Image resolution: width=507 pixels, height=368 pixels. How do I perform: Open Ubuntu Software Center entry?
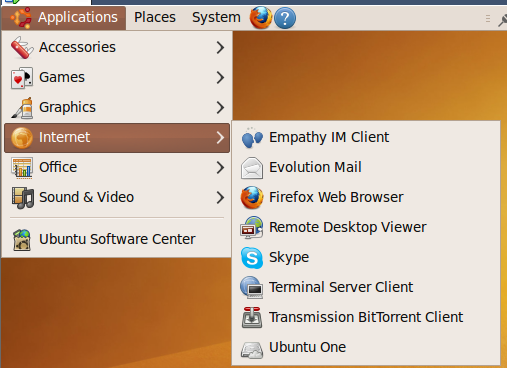[117, 240]
